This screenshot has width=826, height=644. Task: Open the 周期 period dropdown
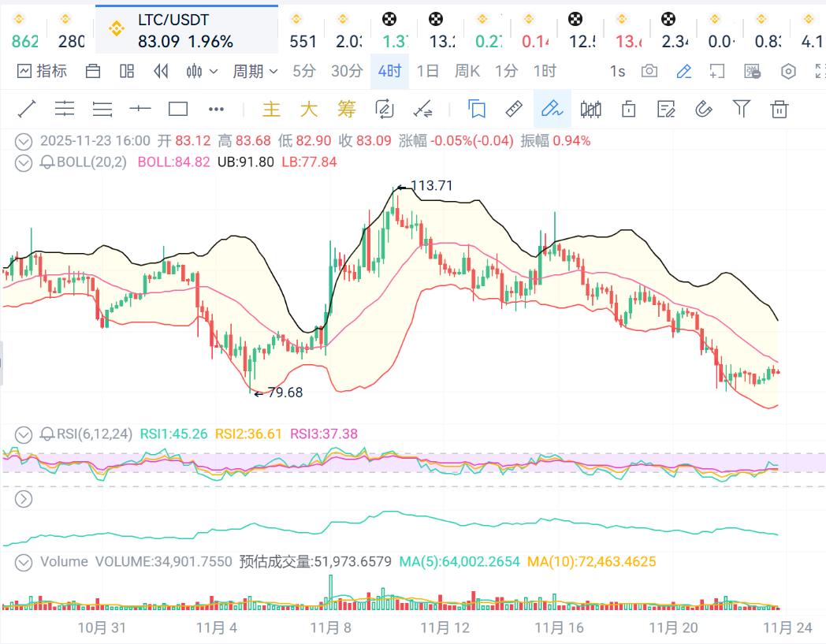point(255,72)
